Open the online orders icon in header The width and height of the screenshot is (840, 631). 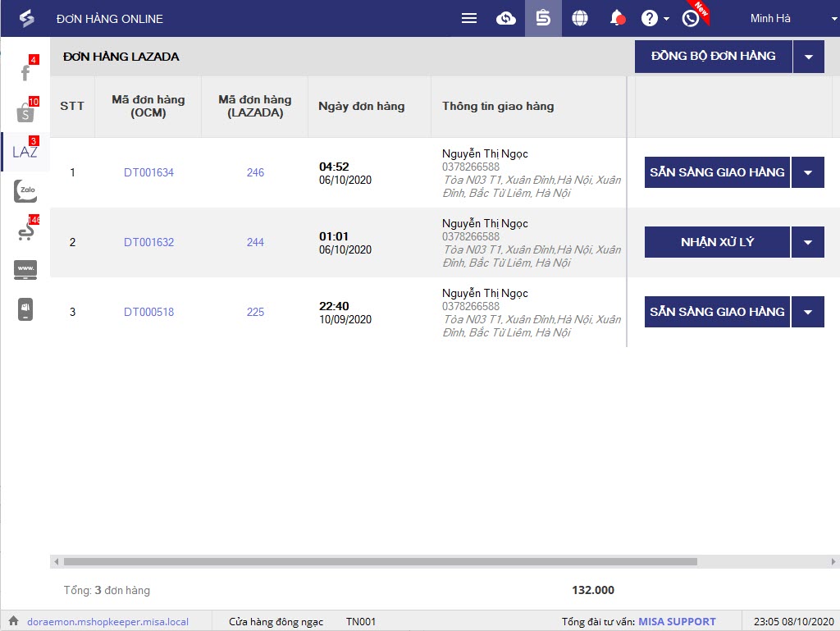[x=543, y=18]
